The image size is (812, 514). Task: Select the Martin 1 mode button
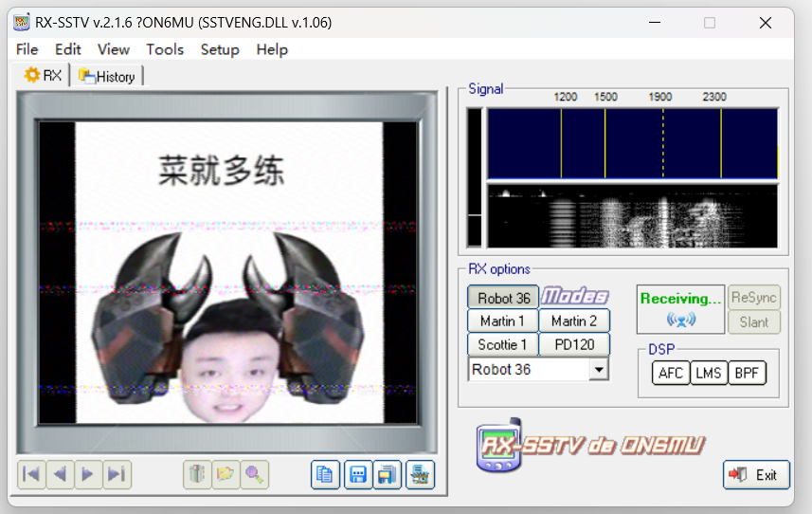502,321
